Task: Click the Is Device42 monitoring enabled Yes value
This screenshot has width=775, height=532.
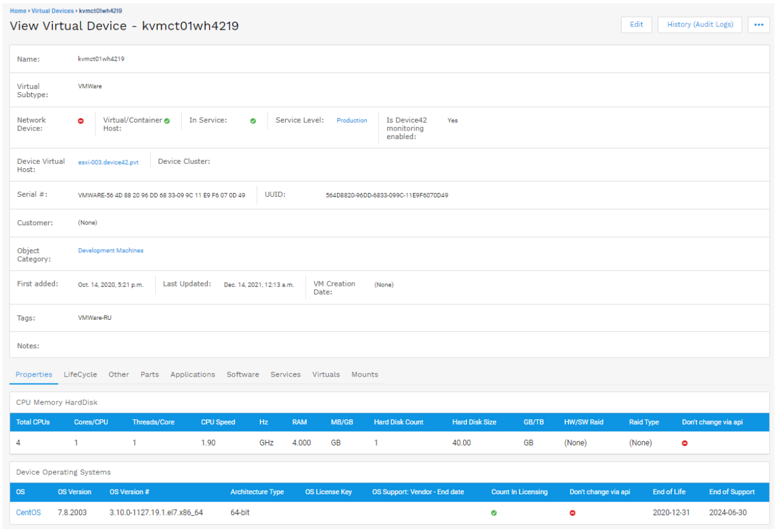Action: (453, 121)
